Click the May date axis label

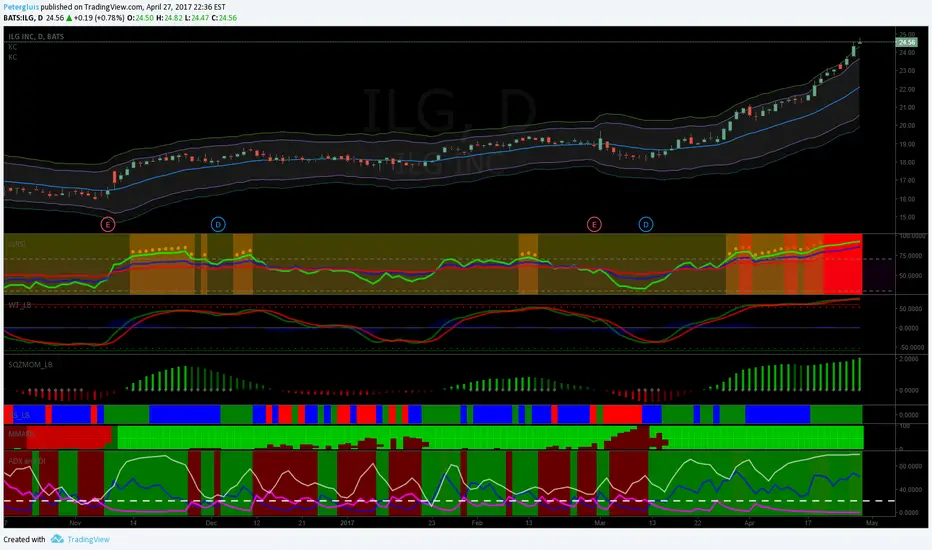pos(872,523)
